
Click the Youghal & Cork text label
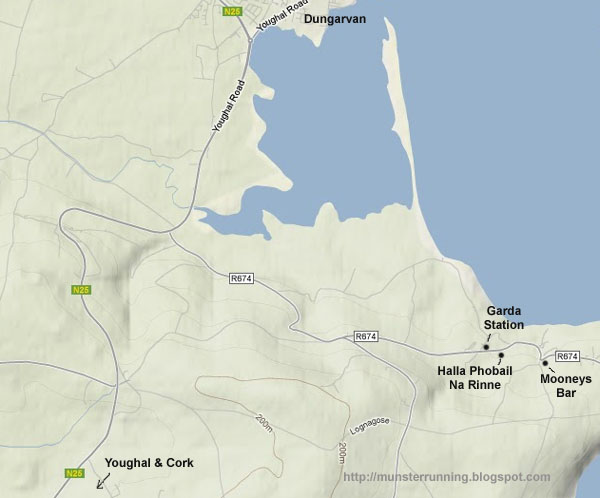149,463
